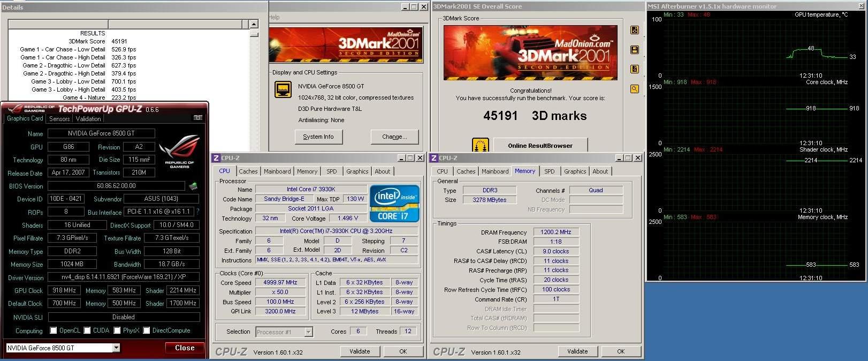Open the Caches tab in left CPU-Z window
Viewport: 868px width, 361px height.
click(x=248, y=171)
